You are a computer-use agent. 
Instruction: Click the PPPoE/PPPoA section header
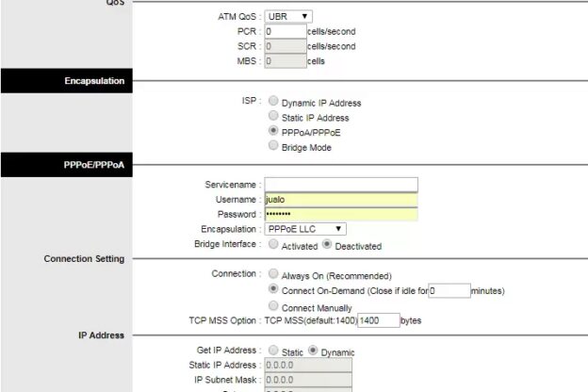tap(67, 165)
